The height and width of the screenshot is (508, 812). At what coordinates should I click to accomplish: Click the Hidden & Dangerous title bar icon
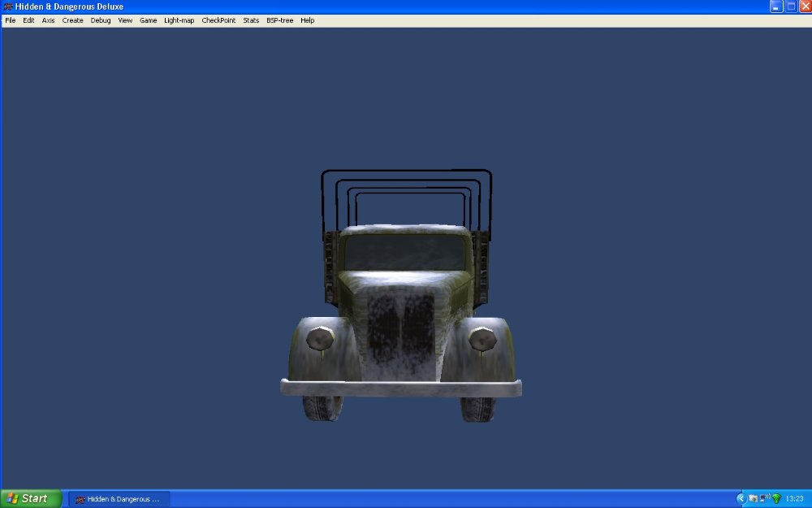tap(8, 7)
